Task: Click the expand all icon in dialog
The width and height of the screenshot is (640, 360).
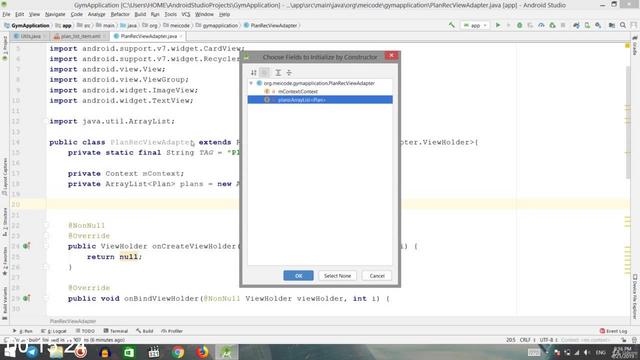Action: click(278, 73)
